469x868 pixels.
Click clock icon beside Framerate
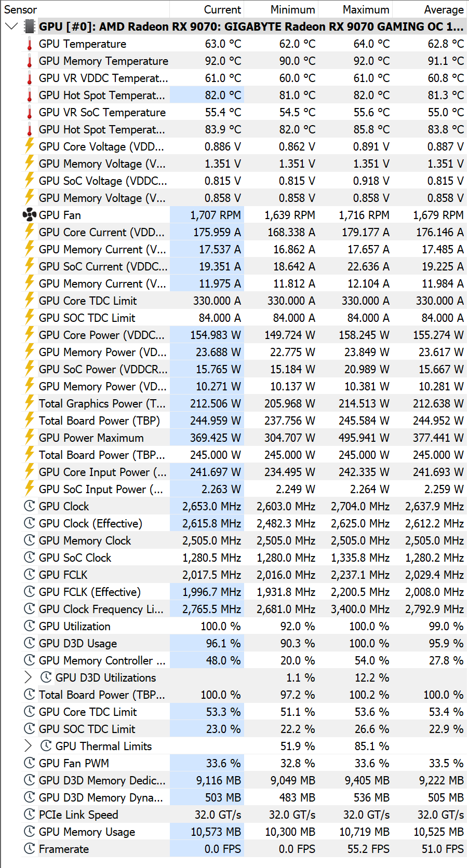click(30, 849)
